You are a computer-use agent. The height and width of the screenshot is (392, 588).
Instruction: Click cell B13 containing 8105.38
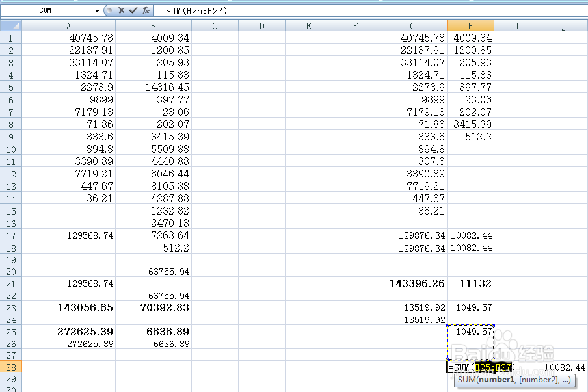(154, 187)
